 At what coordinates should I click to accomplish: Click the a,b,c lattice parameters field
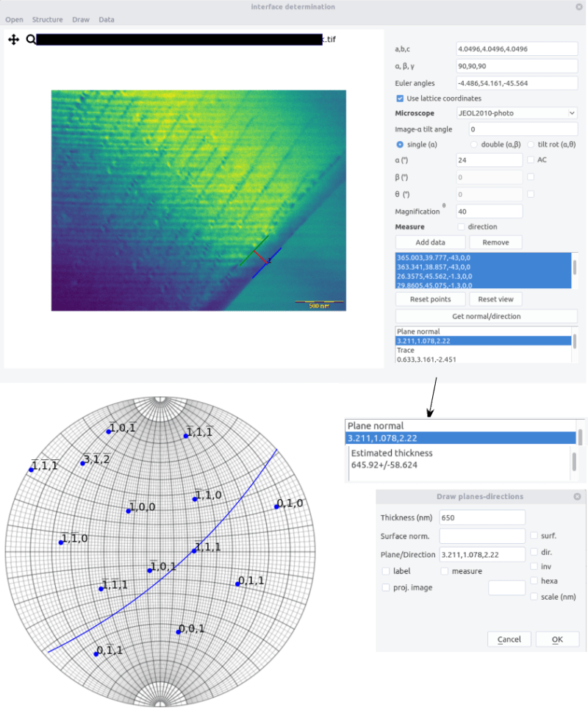(x=517, y=49)
